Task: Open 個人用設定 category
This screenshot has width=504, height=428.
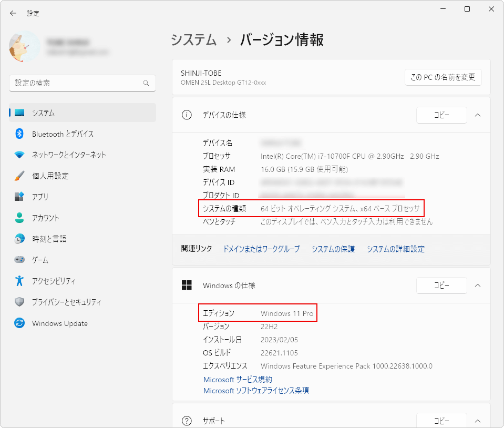Action: 83,176
